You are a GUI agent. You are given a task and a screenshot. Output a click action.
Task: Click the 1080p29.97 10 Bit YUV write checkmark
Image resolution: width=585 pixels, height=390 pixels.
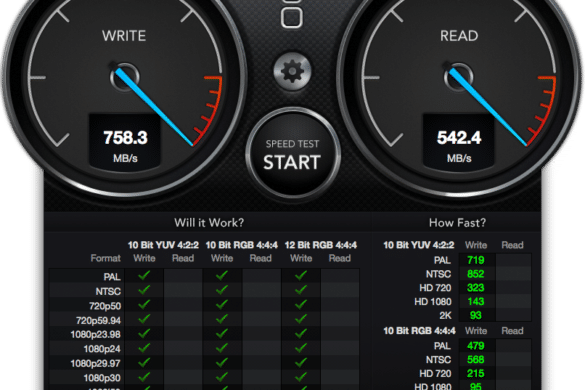144,362
